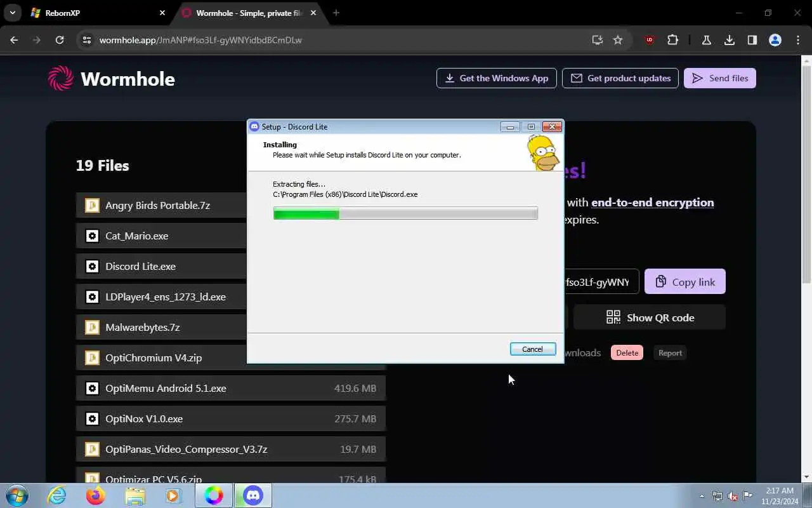
Task: Open the Chrome profile menu
Action: 775,40
